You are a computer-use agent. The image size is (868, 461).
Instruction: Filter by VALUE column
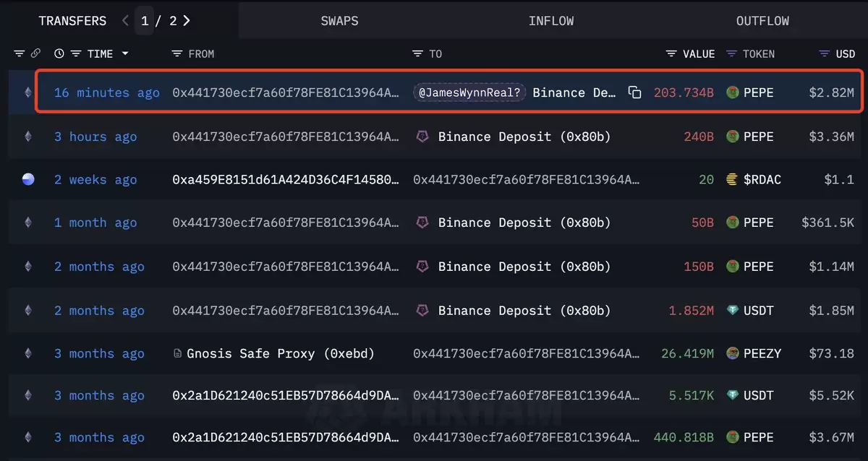(672, 54)
